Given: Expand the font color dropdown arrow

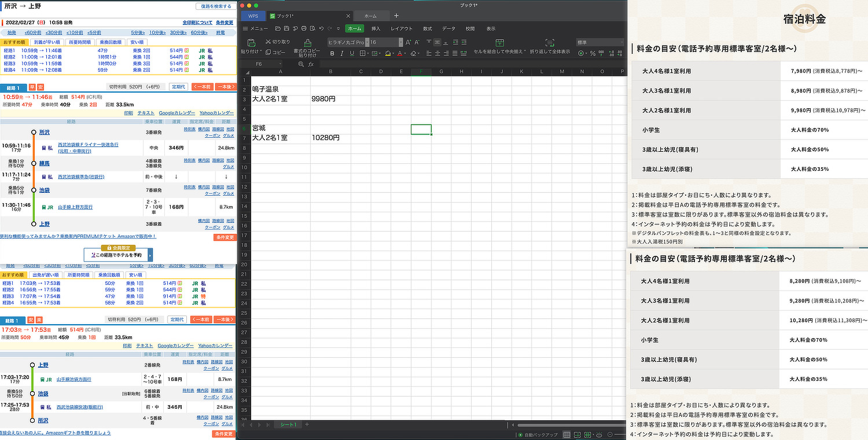Looking at the screenshot, I should point(405,53).
